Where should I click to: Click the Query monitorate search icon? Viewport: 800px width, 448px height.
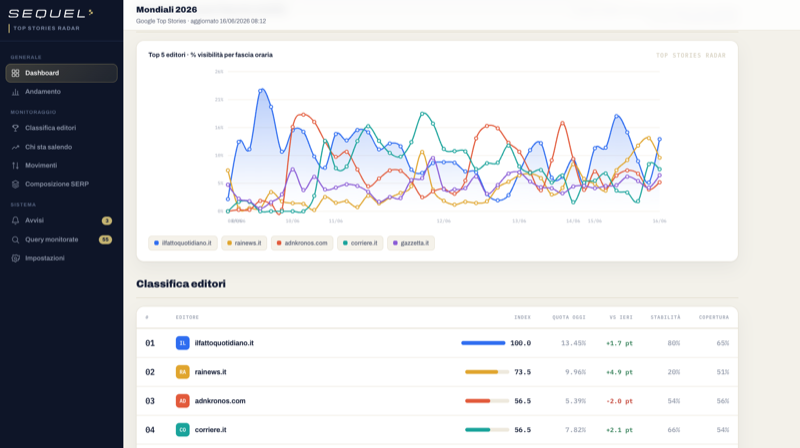15,239
